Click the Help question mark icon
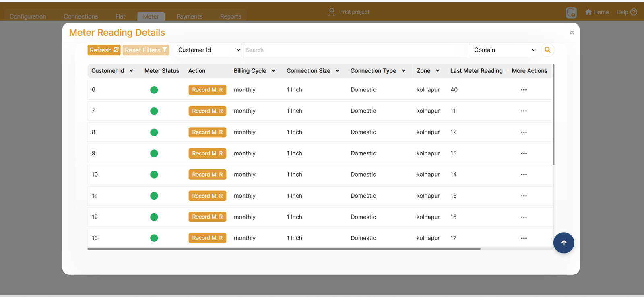Viewport: 644px width, 297px height. pyautogui.click(x=634, y=12)
